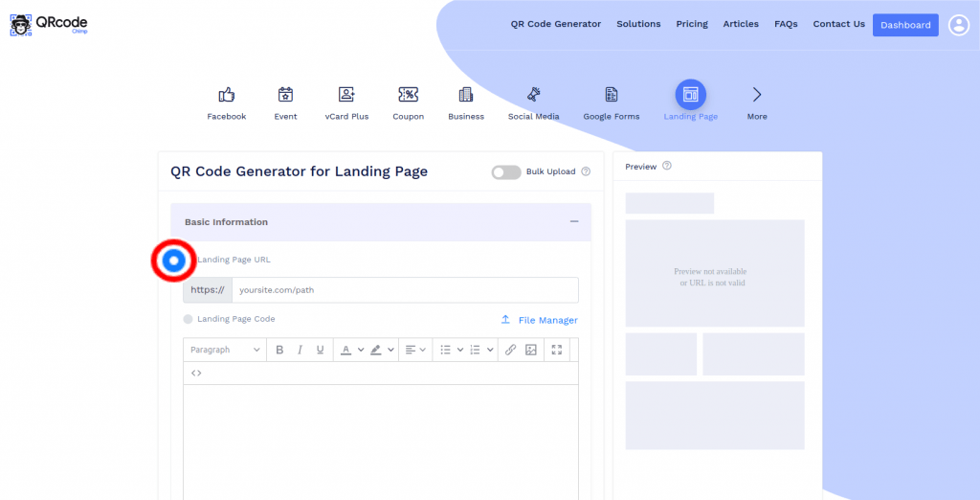Insert a hyperlink with the link icon

point(511,350)
